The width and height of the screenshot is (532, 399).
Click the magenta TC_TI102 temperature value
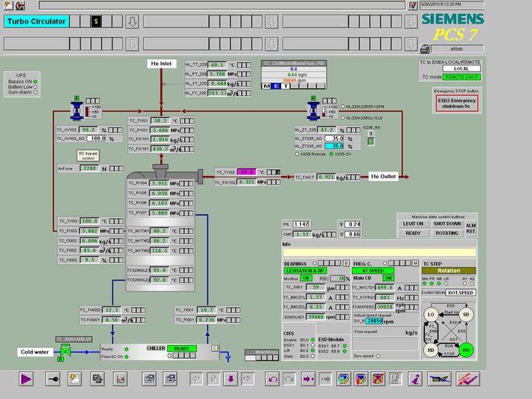[247, 172]
